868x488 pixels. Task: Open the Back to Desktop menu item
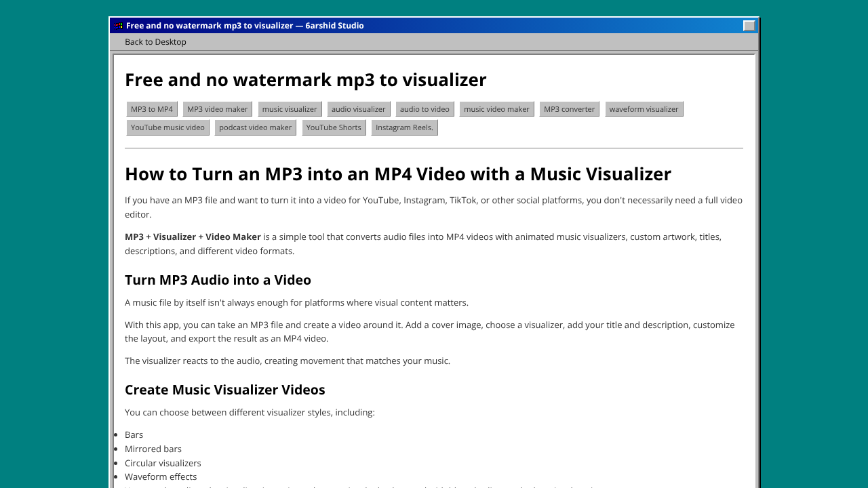click(155, 42)
